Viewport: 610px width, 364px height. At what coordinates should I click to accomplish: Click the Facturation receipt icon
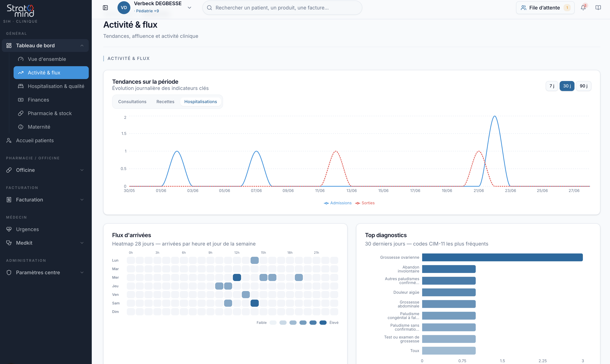(x=9, y=200)
